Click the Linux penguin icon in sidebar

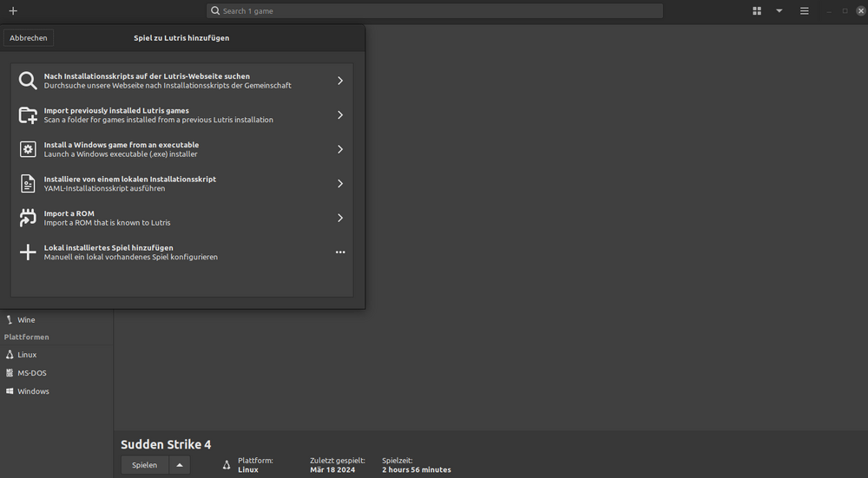10,355
